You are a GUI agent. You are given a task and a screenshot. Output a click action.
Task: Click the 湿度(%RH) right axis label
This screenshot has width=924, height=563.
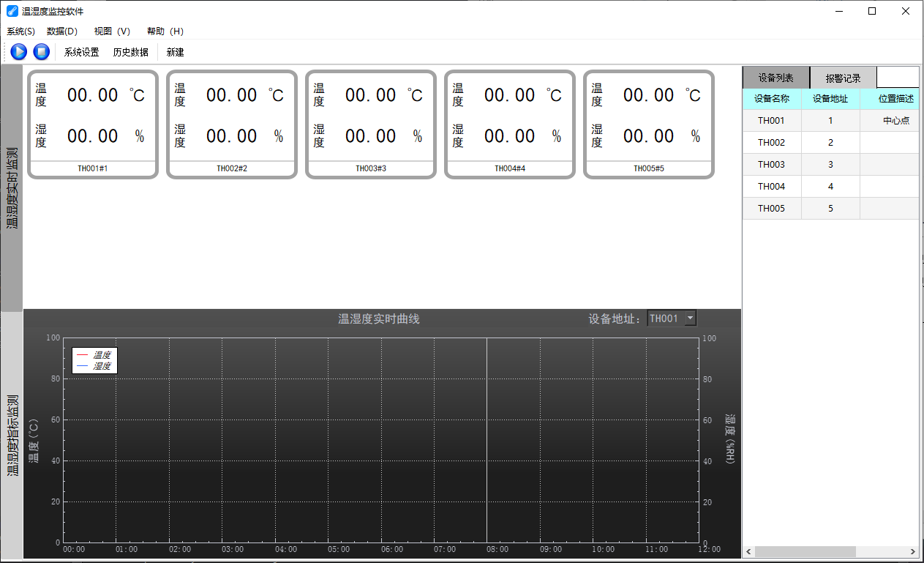(x=729, y=440)
